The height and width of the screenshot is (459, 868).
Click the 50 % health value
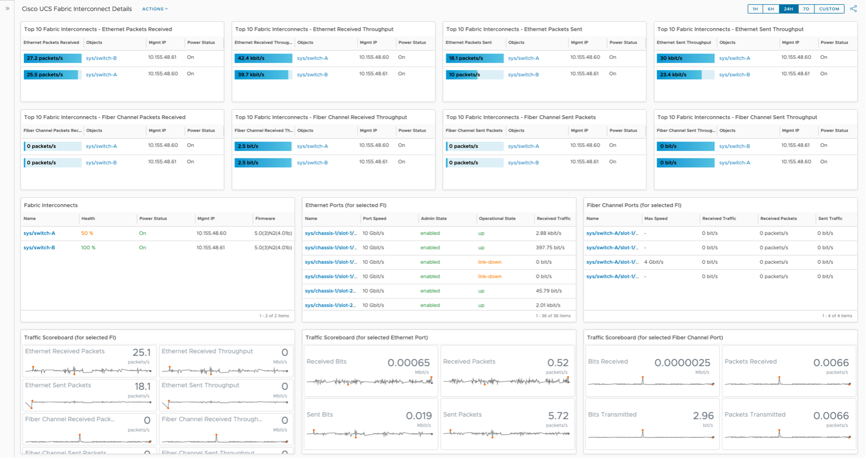click(x=87, y=234)
